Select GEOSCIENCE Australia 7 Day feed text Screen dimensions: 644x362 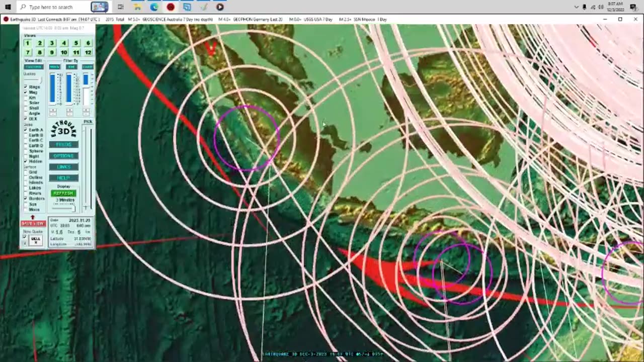[x=177, y=19]
